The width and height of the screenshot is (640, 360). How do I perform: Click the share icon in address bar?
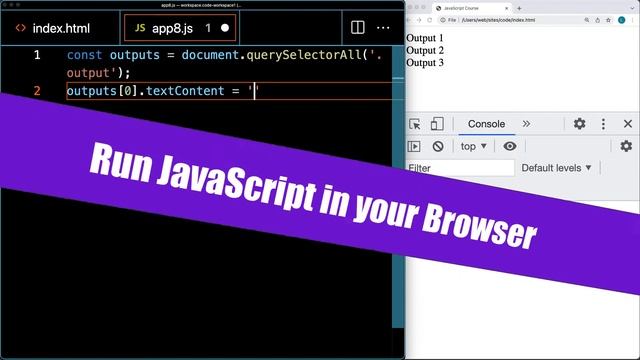(598, 20)
